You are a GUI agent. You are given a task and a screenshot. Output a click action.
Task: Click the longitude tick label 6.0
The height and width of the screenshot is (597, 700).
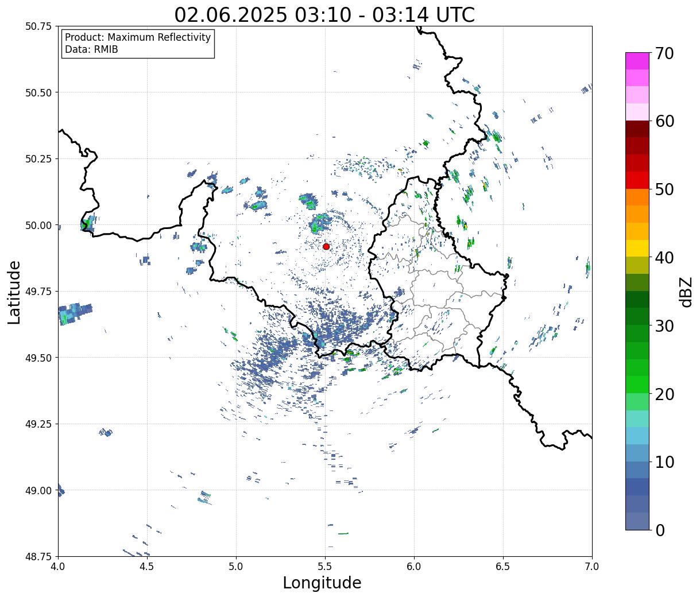tap(414, 567)
